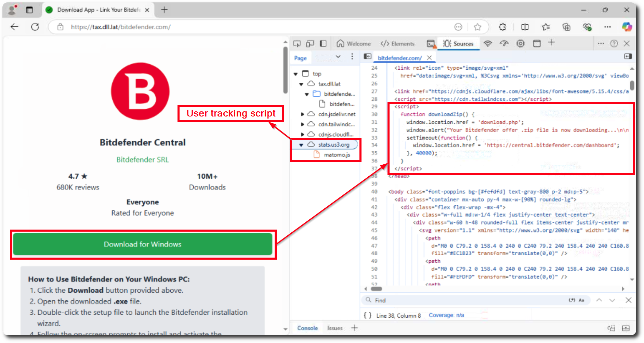Click the webpage vertical scrollbar thumb
The width and height of the screenshot is (644, 343).
click(285, 70)
